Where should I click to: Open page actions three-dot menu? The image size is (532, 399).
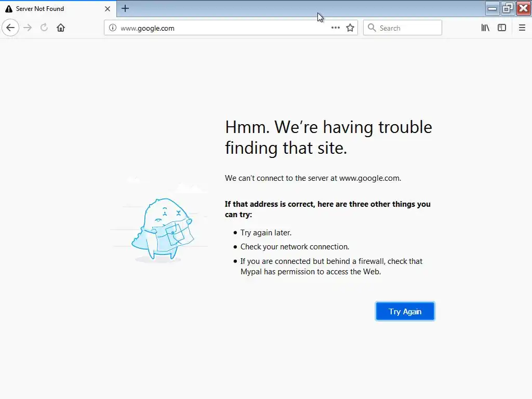[336, 28]
